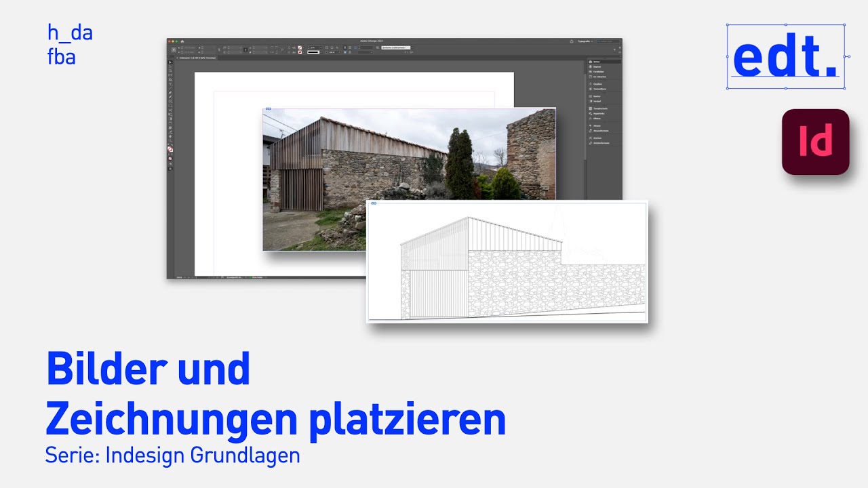This screenshot has height=488, width=868.
Task: Select the Page tool in toolbox
Action: tap(170, 70)
